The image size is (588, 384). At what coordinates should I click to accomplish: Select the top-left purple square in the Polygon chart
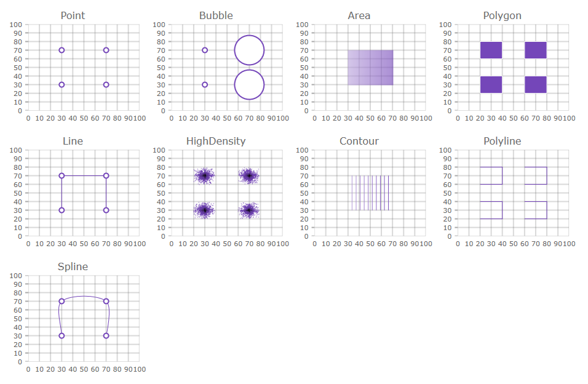point(491,50)
